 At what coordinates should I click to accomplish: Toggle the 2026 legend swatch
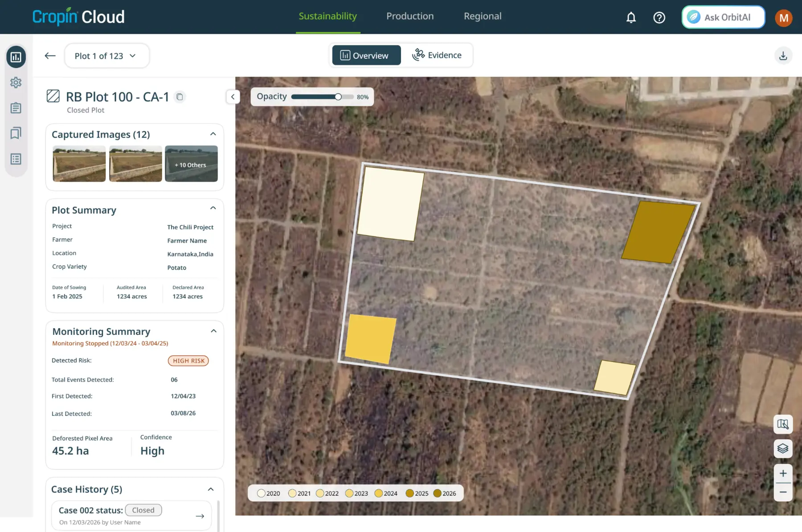click(x=438, y=493)
